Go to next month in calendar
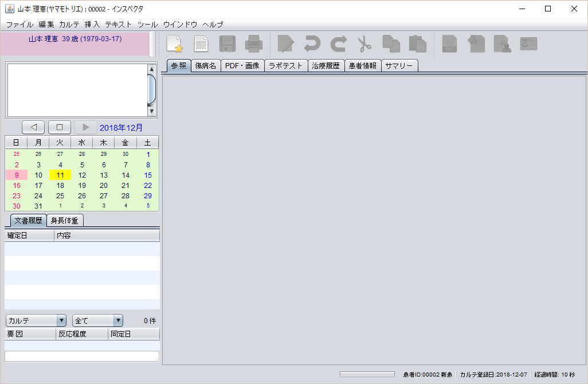 click(x=86, y=127)
